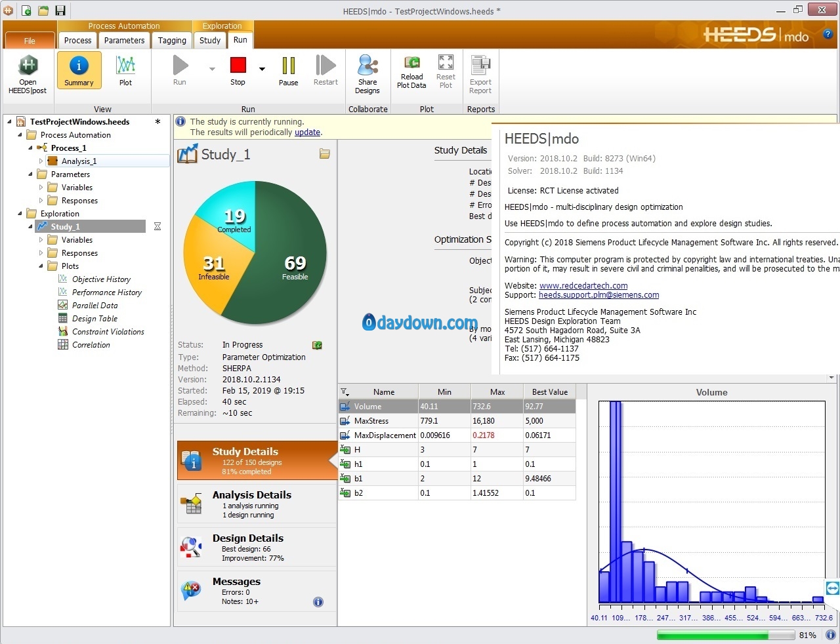Click the filter icon in the table header
Image resolution: width=840 pixels, height=644 pixels.
pyautogui.click(x=345, y=392)
